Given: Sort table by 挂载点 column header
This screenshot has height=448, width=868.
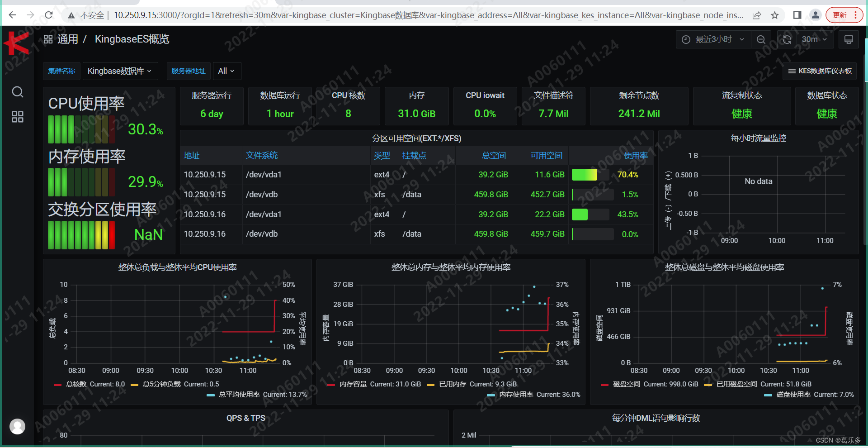Looking at the screenshot, I should pos(414,156).
